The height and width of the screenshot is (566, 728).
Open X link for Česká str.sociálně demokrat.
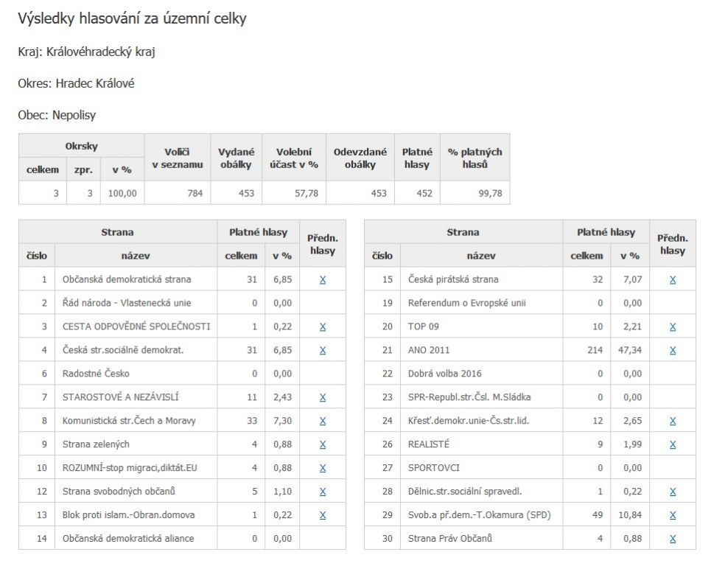point(323,350)
